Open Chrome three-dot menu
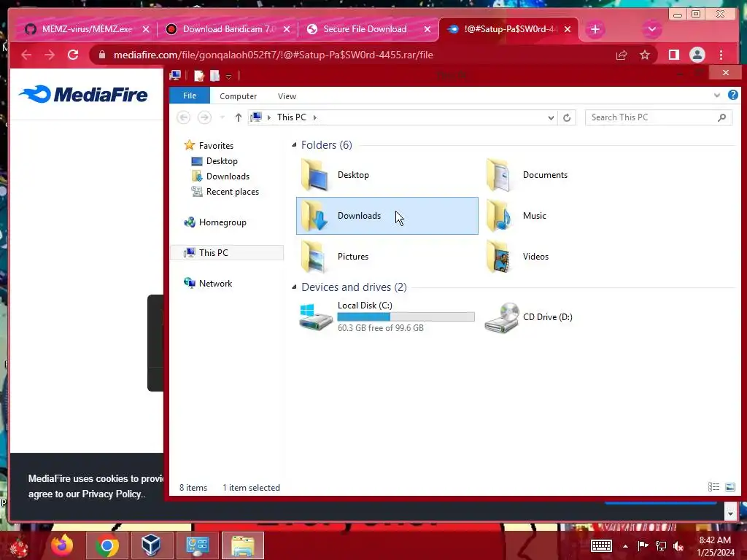 coord(721,55)
